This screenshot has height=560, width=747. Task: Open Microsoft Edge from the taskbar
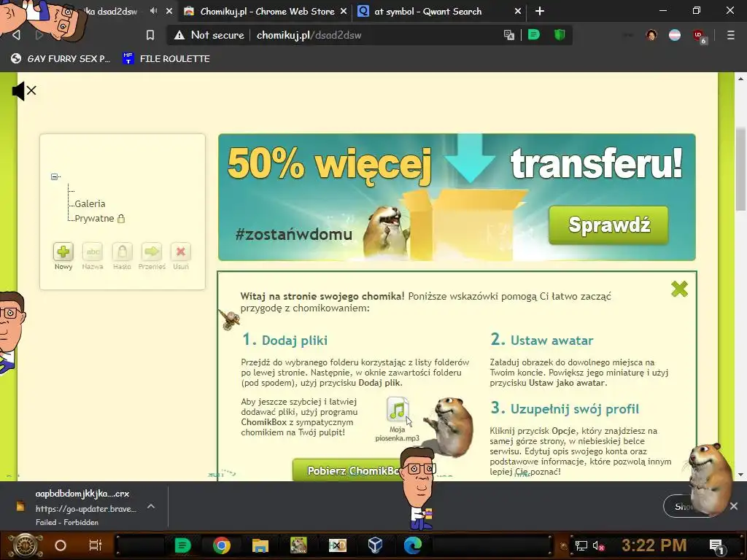[x=413, y=545]
